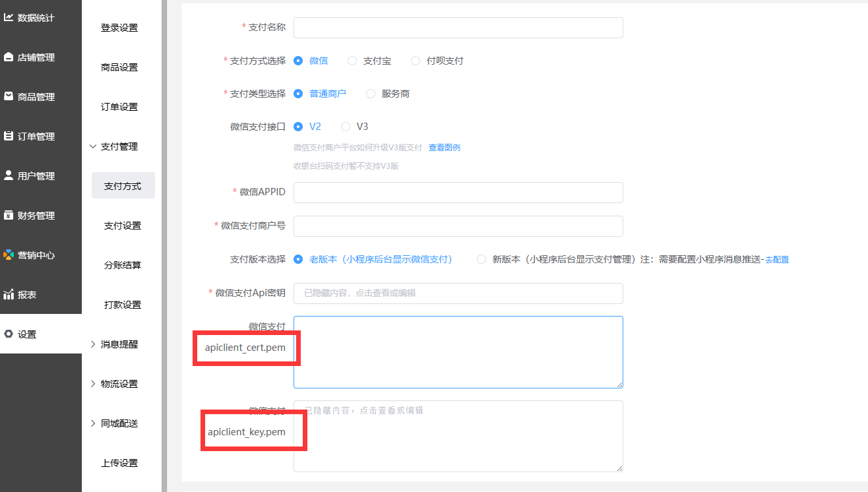Image resolution: width=868 pixels, height=492 pixels.
Task: Click the 店铺管理 shop icon
Action: [x=9, y=57]
